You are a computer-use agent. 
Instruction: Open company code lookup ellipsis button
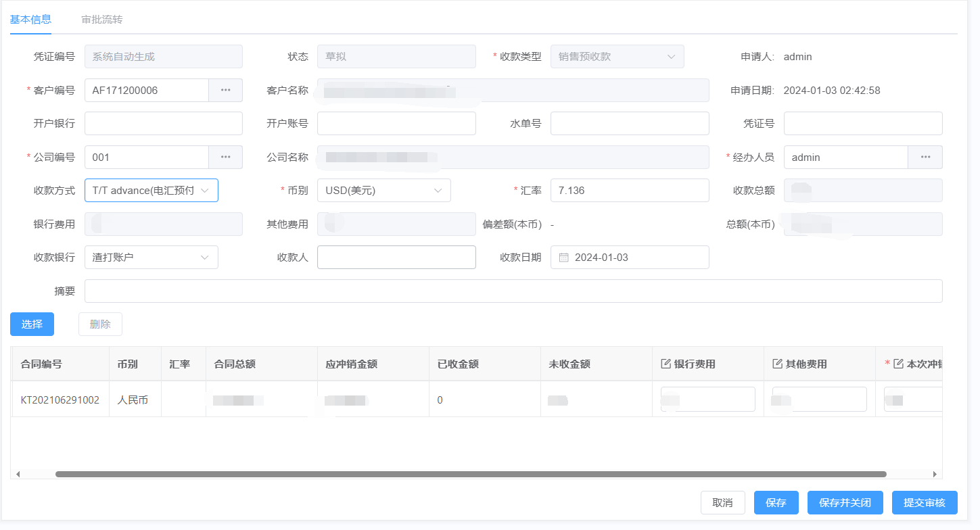(x=225, y=157)
